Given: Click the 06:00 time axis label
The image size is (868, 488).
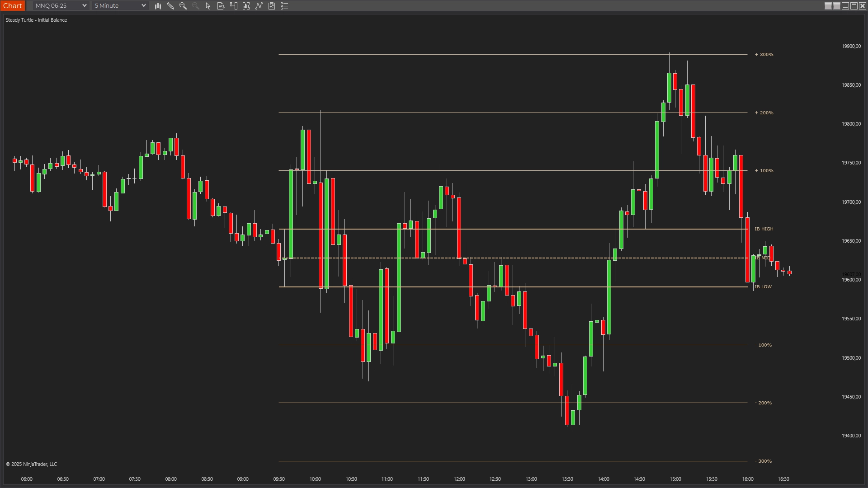Looking at the screenshot, I should pos(27,479).
